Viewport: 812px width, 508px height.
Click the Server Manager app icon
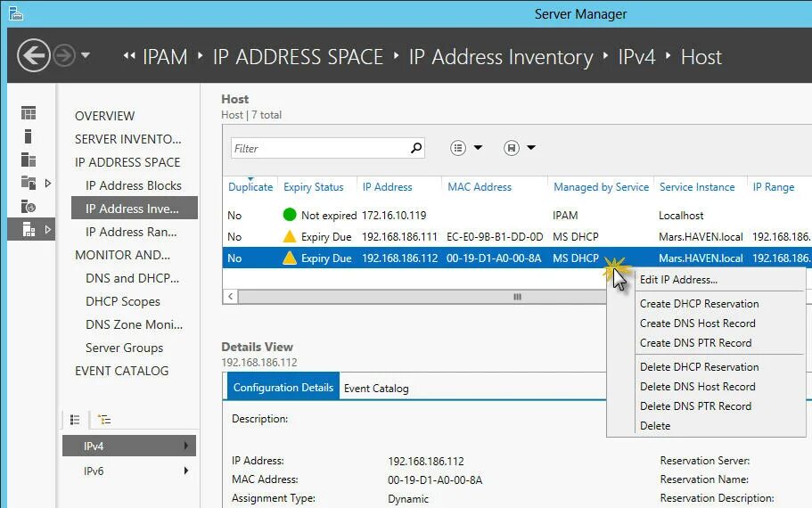tap(16, 13)
